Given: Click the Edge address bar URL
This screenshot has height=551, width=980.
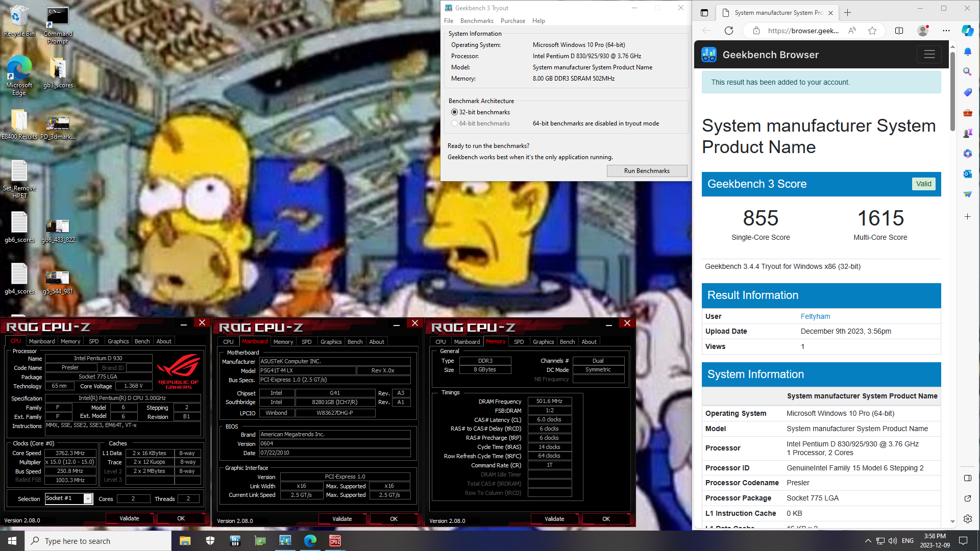Looking at the screenshot, I should click(803, 31).
